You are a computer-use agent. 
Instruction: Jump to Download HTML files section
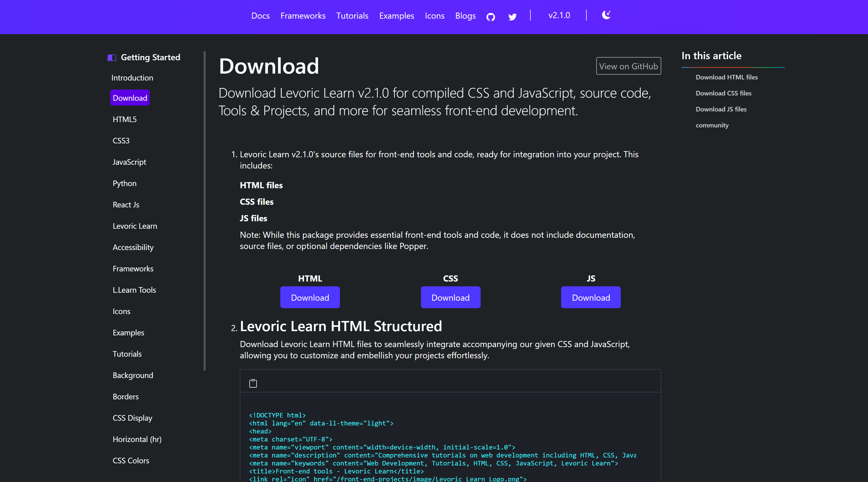point(727,77)
